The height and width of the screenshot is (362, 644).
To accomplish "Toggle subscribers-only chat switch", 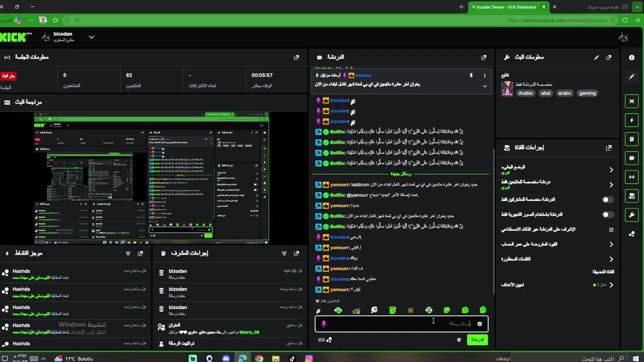I will (608, 200).
